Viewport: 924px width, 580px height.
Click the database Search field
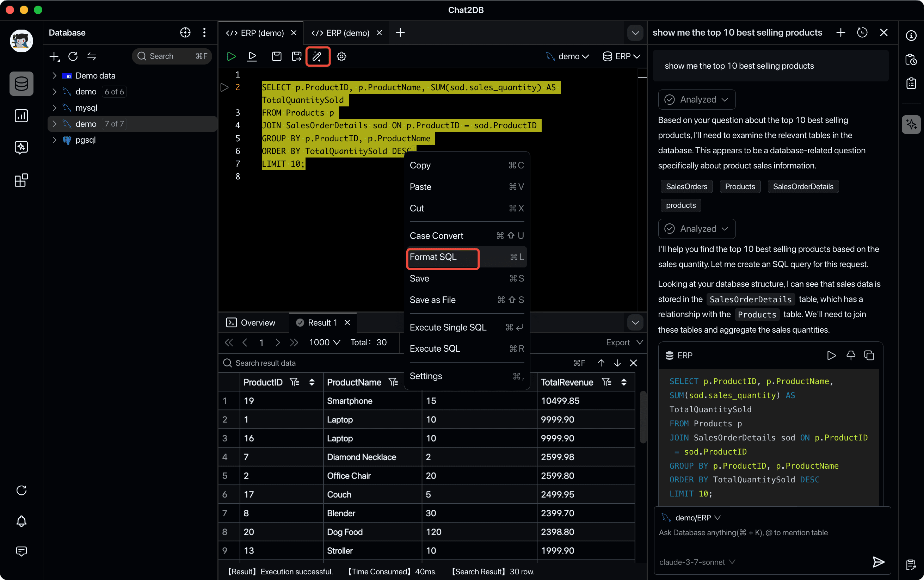[x=172, y=56]
